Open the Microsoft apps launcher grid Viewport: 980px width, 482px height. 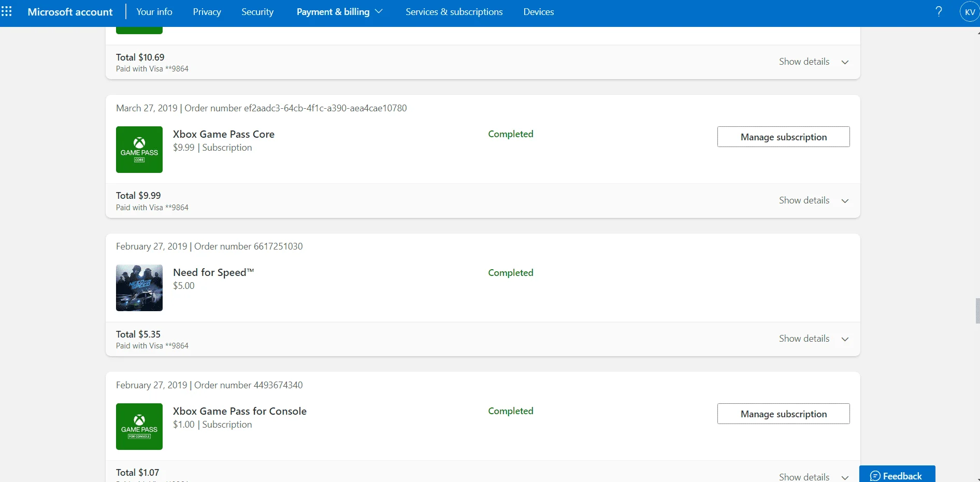pos(7,11)
